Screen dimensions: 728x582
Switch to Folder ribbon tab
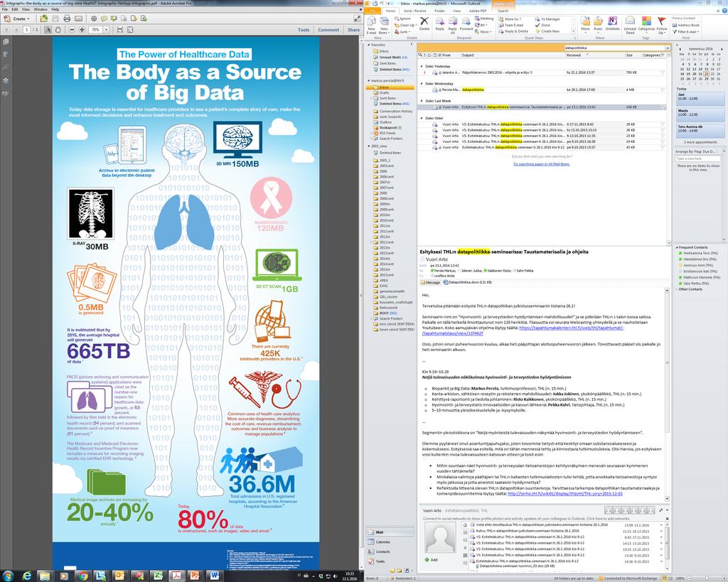coord(439,11)
